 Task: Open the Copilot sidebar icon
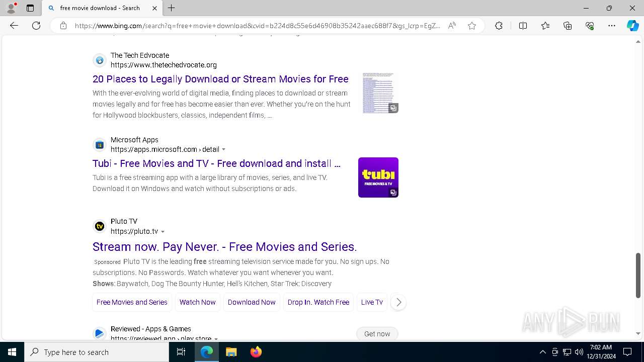tap(632, 26)
